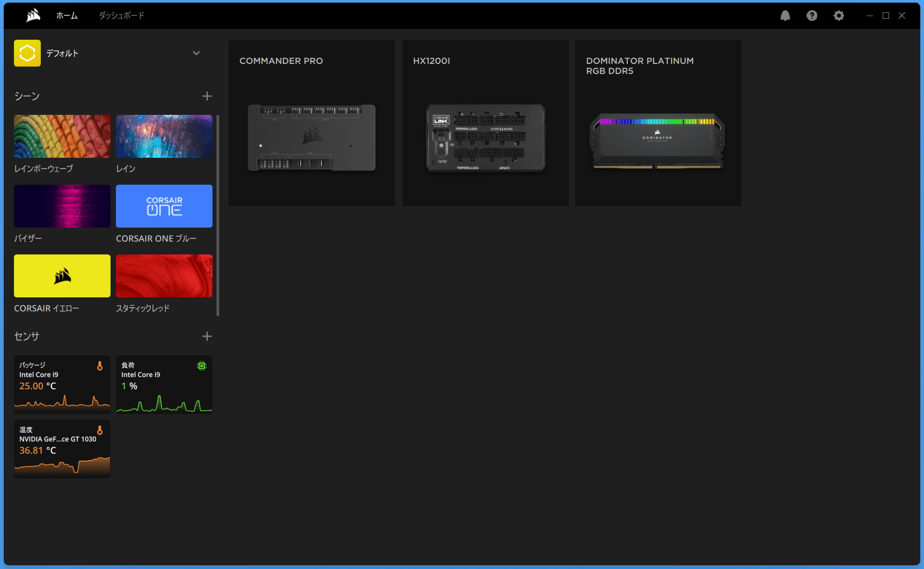Image resolution: width=924 pixels, height=569 pixels.
Task: Expand the デフォルト profile dropdown
Action: [x=196, y=53]
